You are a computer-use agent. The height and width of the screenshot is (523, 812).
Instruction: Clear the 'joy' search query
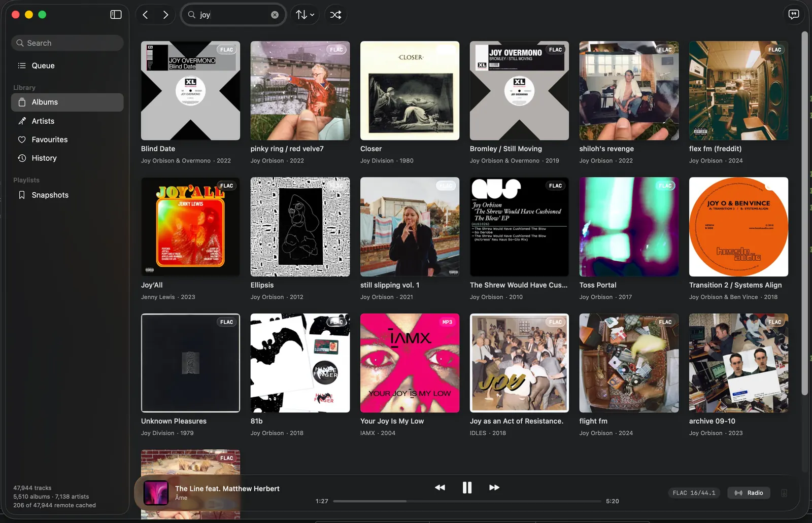pyautogui.click(x=275, y=15)
